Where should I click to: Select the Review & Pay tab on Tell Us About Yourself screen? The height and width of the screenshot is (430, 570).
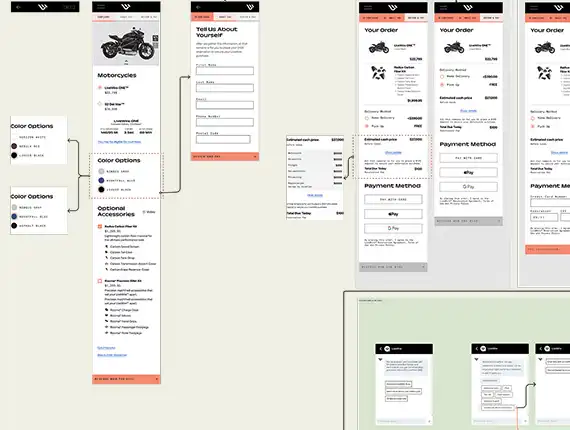[x=248, y=17]
